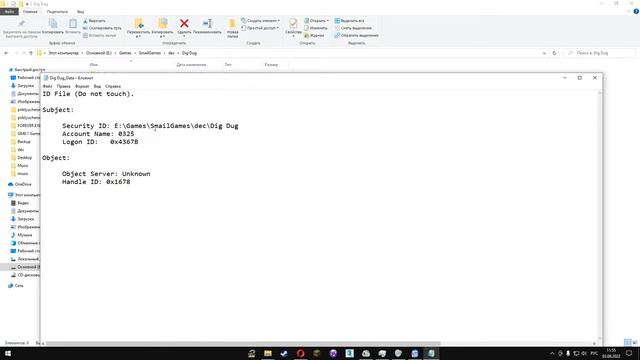
Task: Select CD drive in navigation pane
Action: 25,275
